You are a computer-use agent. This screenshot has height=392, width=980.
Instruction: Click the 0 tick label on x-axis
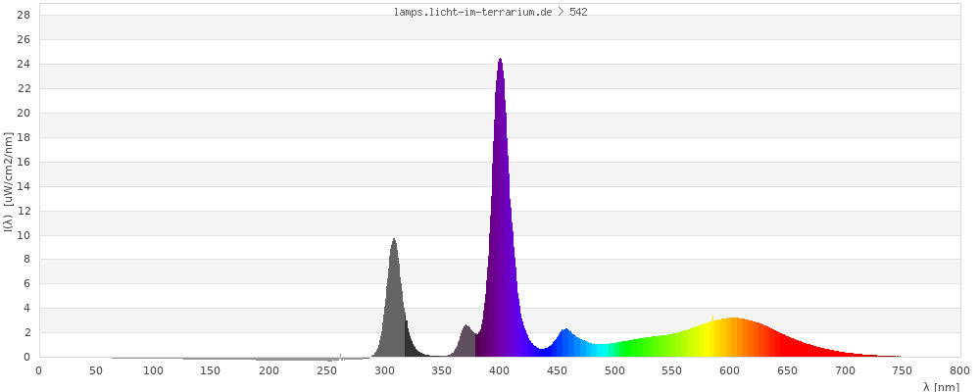[38, 369]
